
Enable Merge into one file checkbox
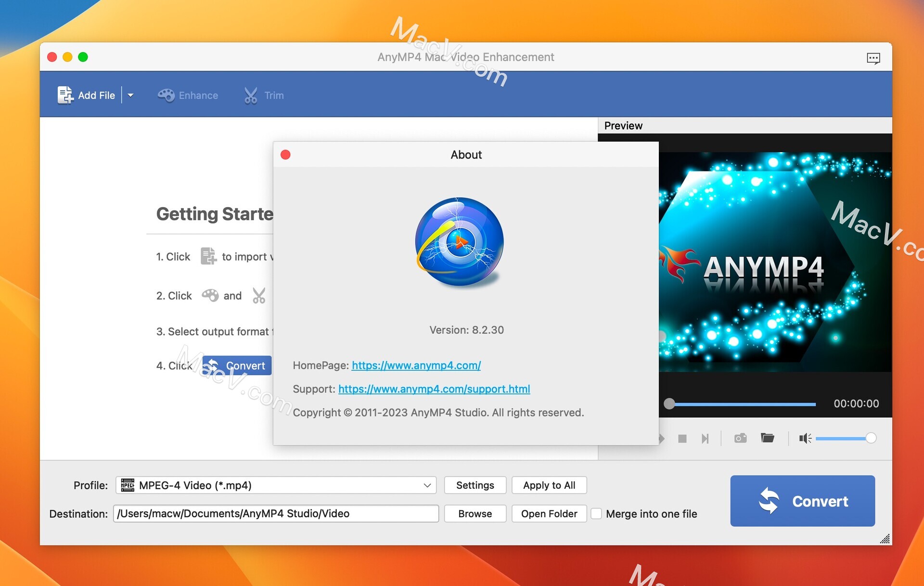point(596,514)
